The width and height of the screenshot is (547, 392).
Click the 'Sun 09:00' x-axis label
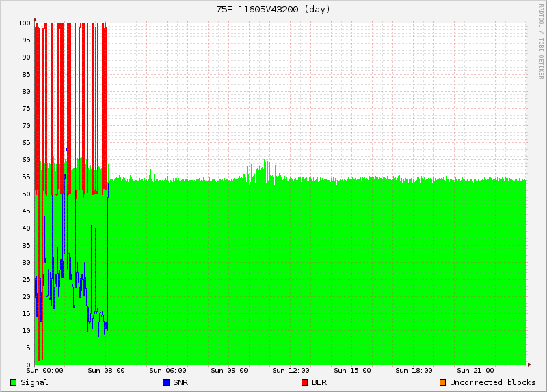[x=229, y=370]
